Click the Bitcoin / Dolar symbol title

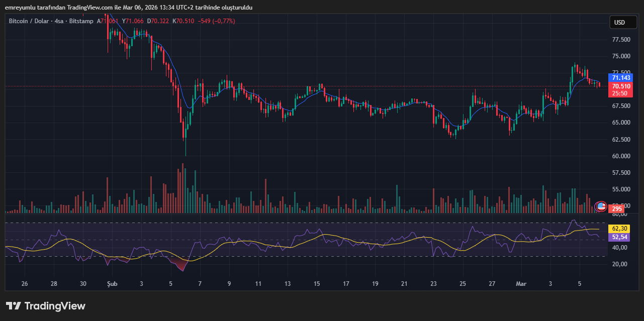[x=30, y=21]
